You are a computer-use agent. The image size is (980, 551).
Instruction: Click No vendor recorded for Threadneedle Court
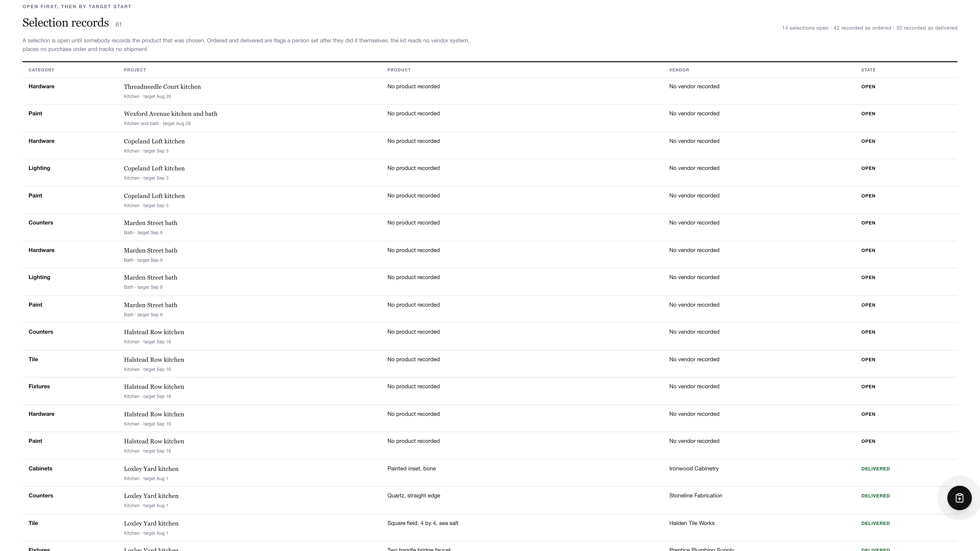click(694, 86)
